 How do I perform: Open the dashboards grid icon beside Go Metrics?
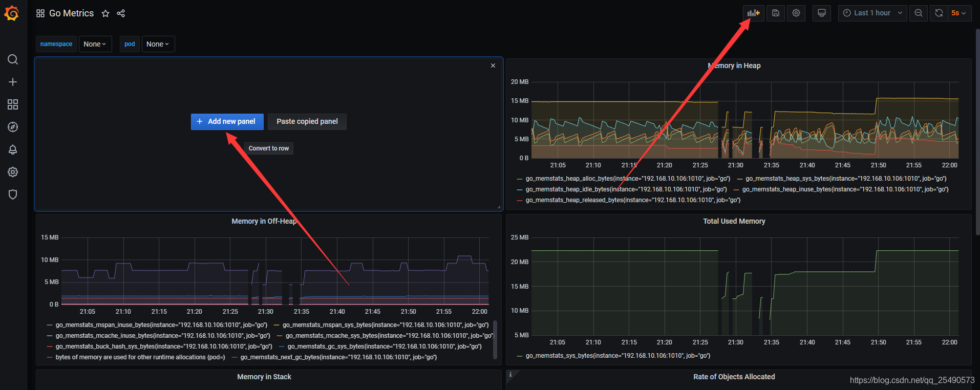40,13
